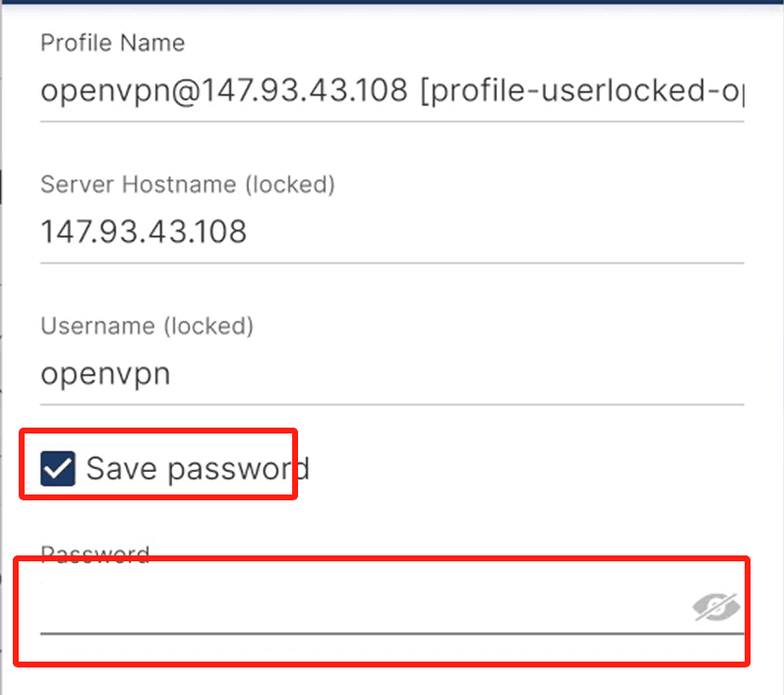The height and width of the screenshot is (695, 784).
Task: Click the Username (locked) label
Action: pos(147,325)
